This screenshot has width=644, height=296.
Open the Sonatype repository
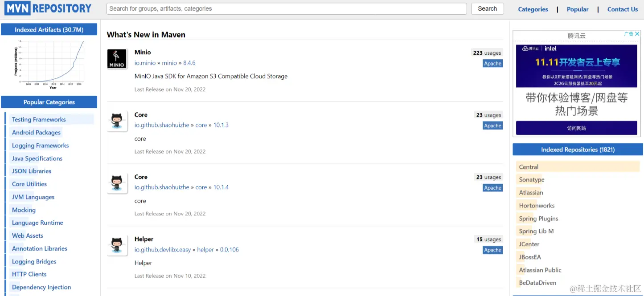[x=532, y=180]
